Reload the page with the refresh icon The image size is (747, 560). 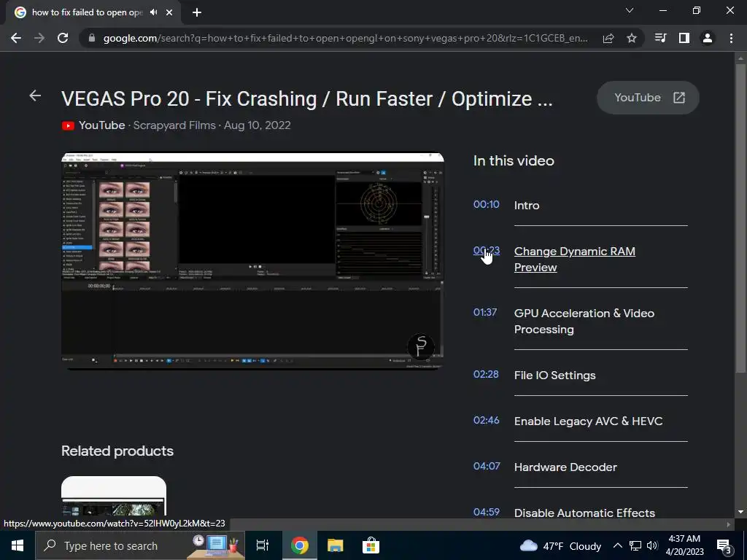point(63,38)
